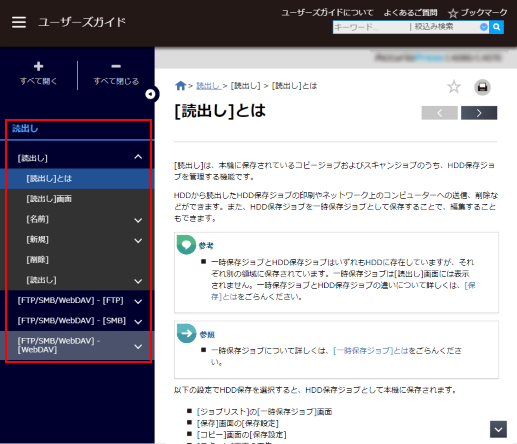
Task: Click the keyword search input field
Action: [370, 27]
